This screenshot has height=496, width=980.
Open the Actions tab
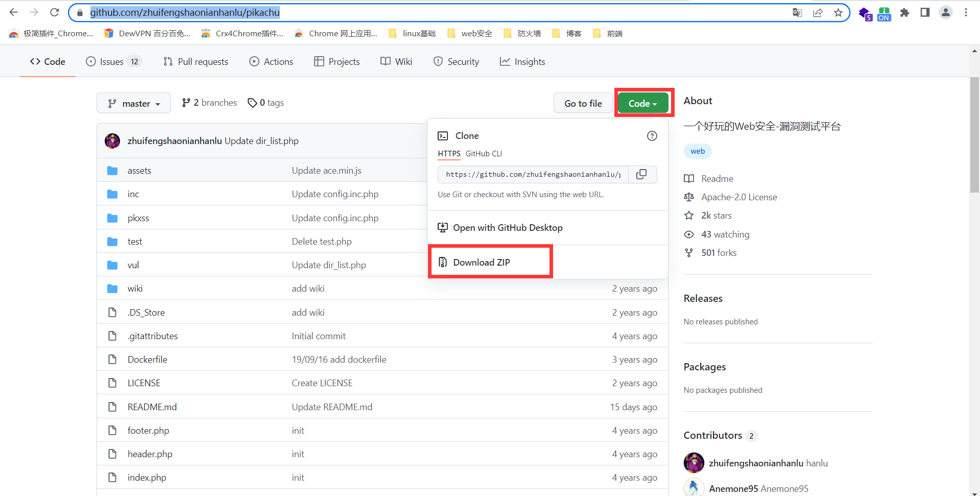pos(271,62)
